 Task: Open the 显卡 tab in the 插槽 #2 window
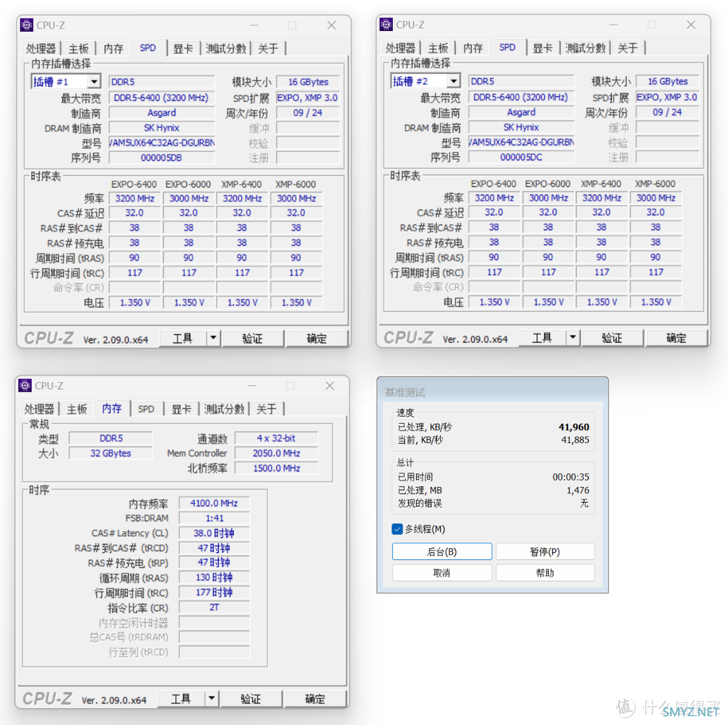coord(543,48)
